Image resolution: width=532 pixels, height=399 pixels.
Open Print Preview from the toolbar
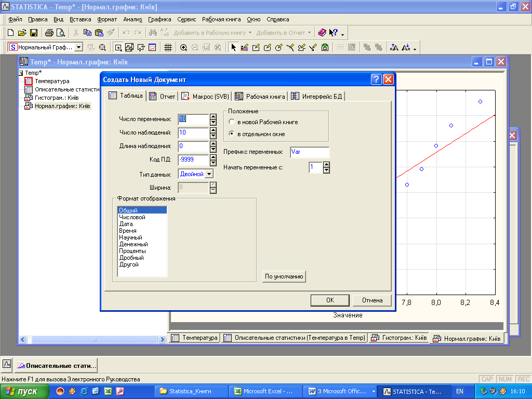[x=61, y=33]
